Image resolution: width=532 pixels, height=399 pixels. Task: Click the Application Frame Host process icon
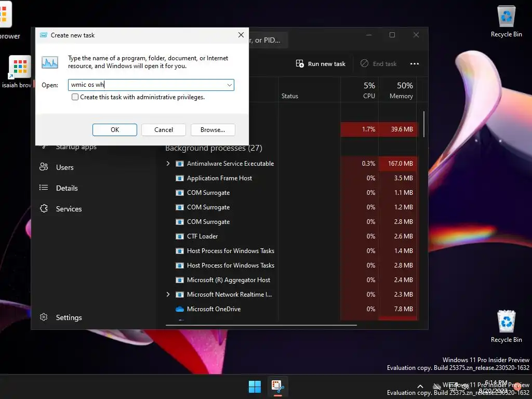coord(179,178)
